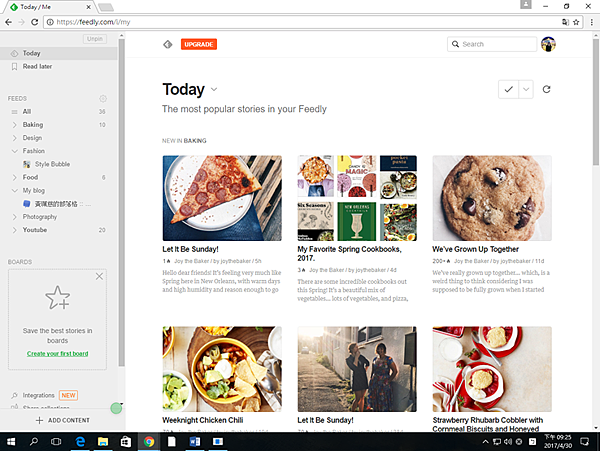Expand the Design feed category
600x451 pixels.
(15, 138)
